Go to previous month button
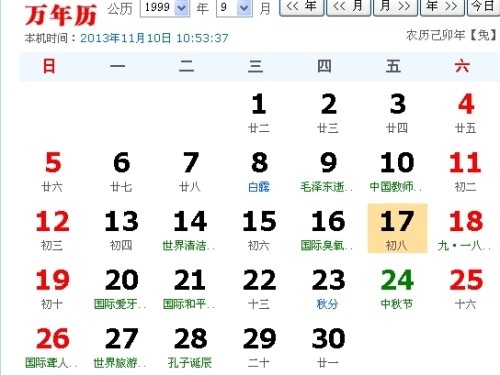The height and width of the screenshot is (375, 500). 348,7
